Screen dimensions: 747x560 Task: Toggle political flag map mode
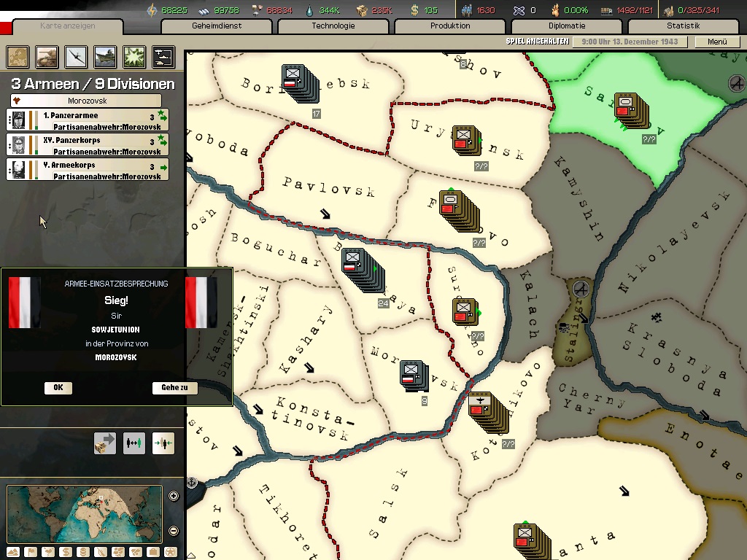tap(31, 553)
